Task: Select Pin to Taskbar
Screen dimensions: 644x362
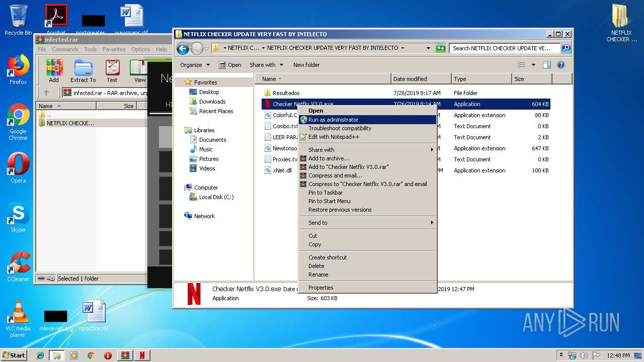Action: coord(367,193)
